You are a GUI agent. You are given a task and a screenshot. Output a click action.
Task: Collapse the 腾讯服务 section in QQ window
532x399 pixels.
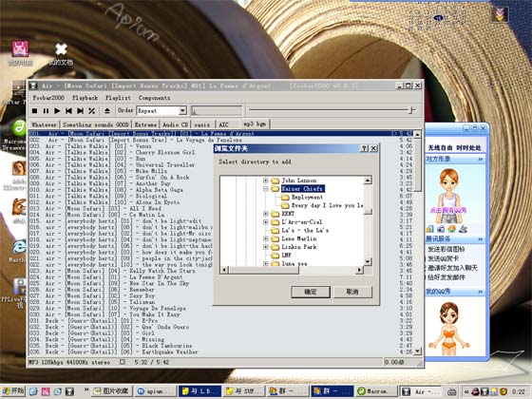click(481, 239)
